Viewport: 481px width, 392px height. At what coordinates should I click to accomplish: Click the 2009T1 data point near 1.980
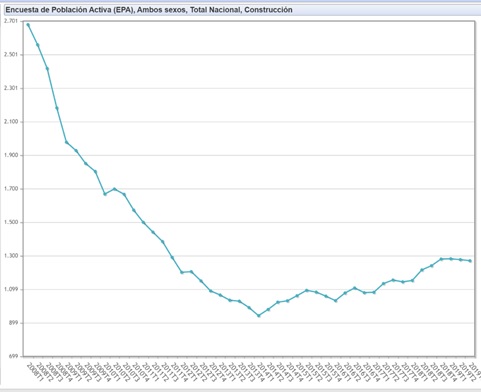coord(67,142)
